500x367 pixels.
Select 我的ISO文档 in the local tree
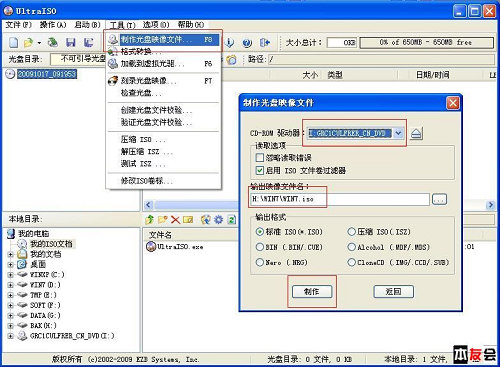click(x=51, y=244)
